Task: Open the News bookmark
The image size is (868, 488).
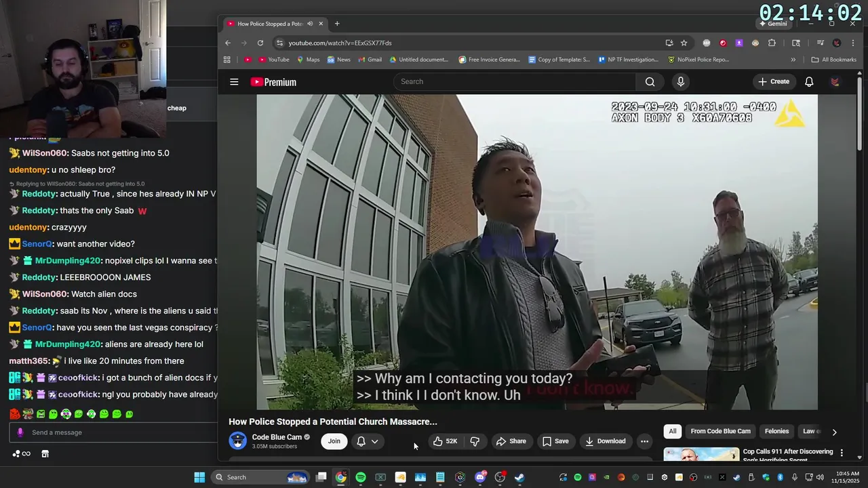Action: coord(339,60)
